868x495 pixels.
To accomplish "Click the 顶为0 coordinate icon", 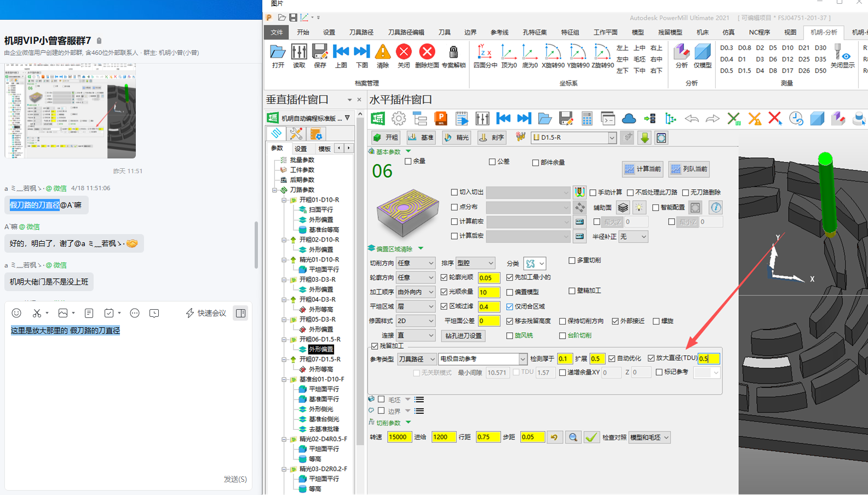I will click(x=509, y=53).
